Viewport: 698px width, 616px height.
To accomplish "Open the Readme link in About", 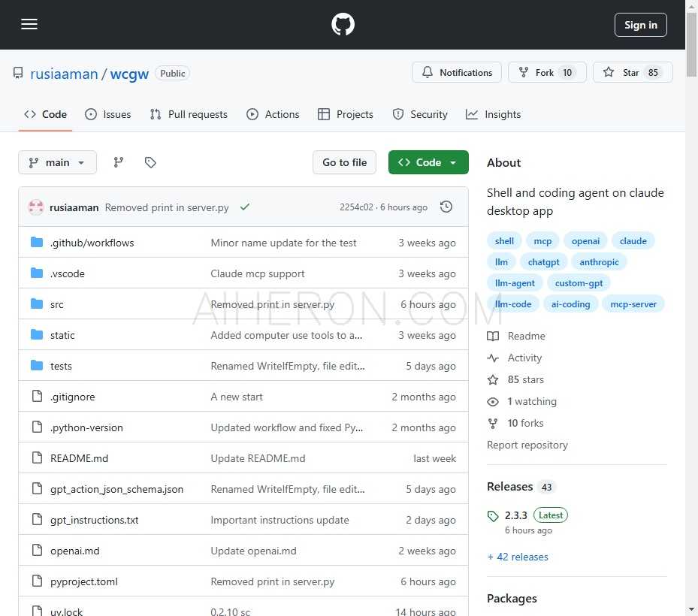I will 516,336.
